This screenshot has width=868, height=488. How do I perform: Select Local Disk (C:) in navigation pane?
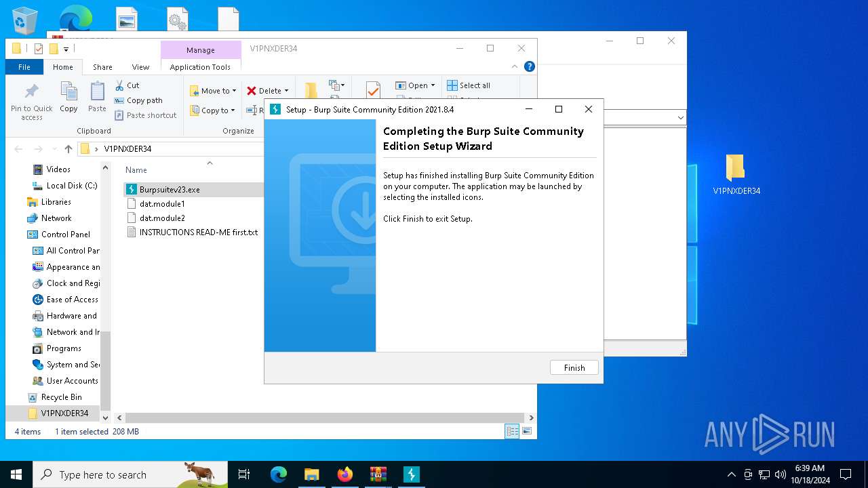click(66, 186)
